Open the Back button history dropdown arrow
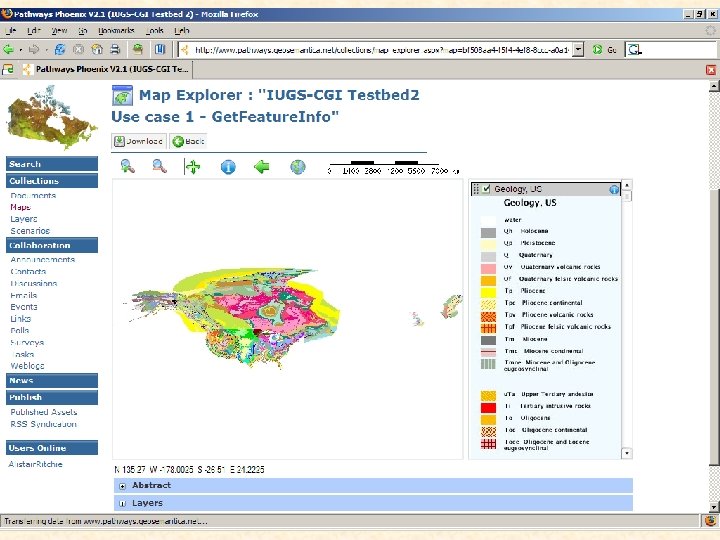The width and height of the screenshot is (720, 540). [20, 49]
